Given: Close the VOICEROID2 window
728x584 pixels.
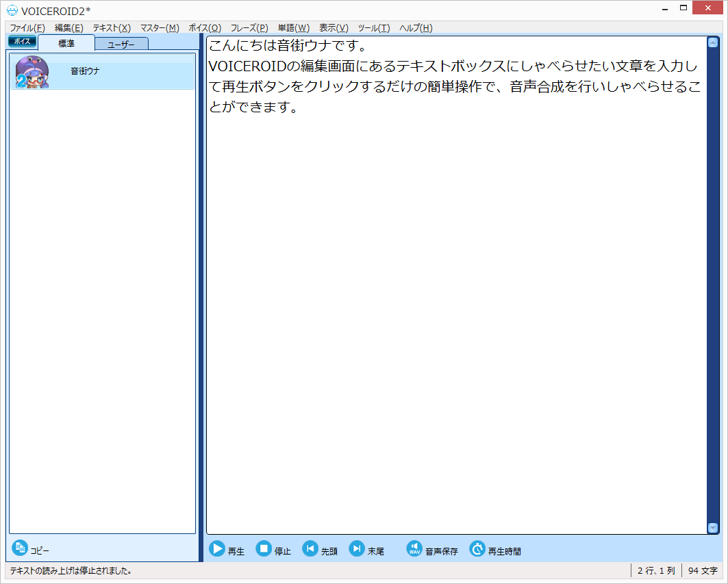Looking at the screenshot, I should [707, 8].
